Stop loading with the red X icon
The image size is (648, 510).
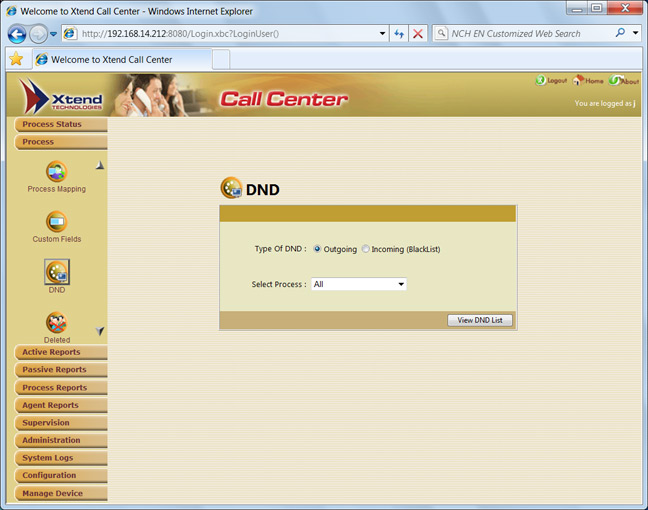click(418, 33)
